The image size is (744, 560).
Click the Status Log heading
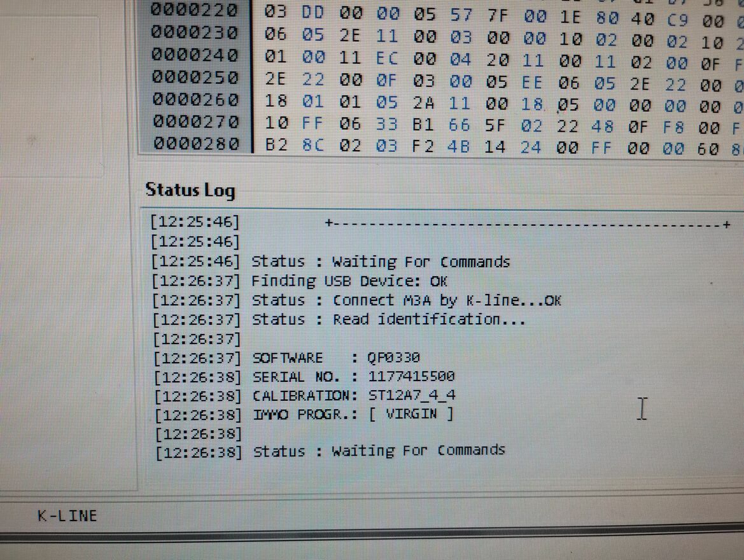(190, 190)
